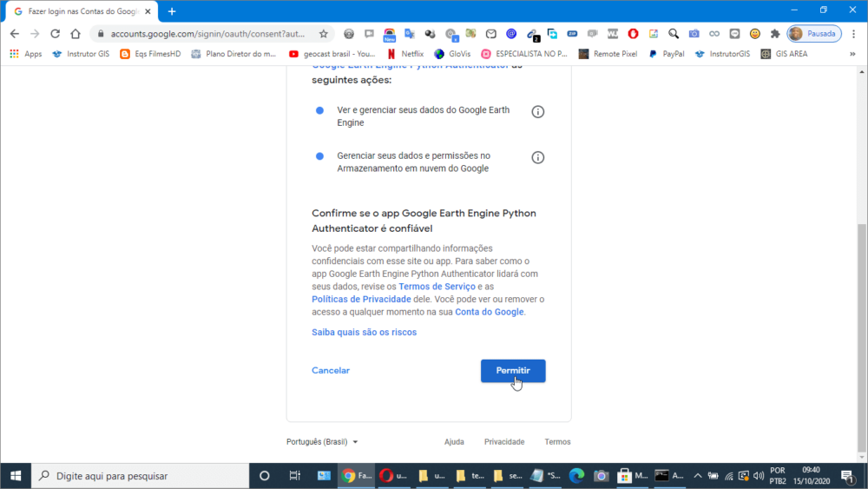This screenshot has height=489, width=868.
Task: Open Cortana circle icon on taskbar
Action: click(x=265, y=476)
